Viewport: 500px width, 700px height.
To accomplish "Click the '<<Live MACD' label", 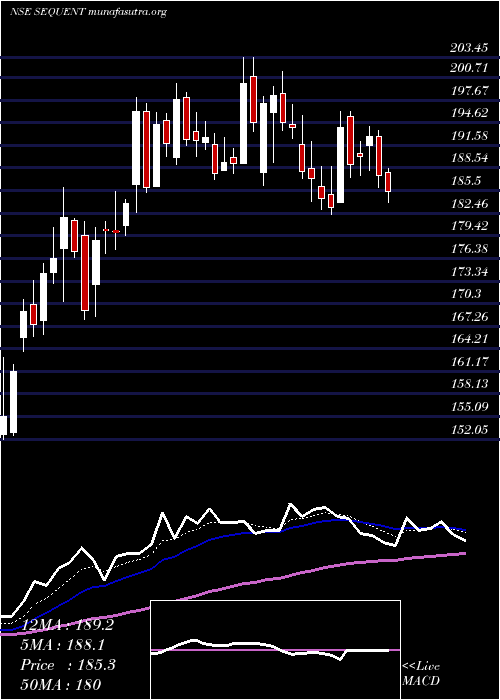I will click(x=421, y=673).
